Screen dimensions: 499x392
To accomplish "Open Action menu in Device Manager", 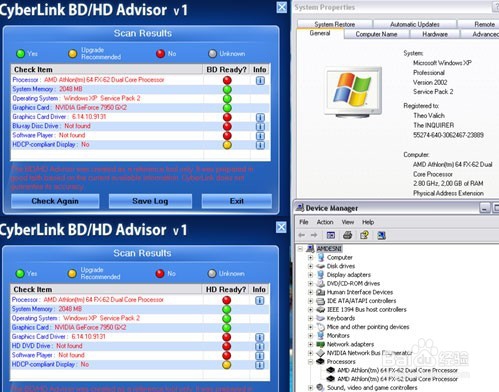I will [x=325, y=222].
